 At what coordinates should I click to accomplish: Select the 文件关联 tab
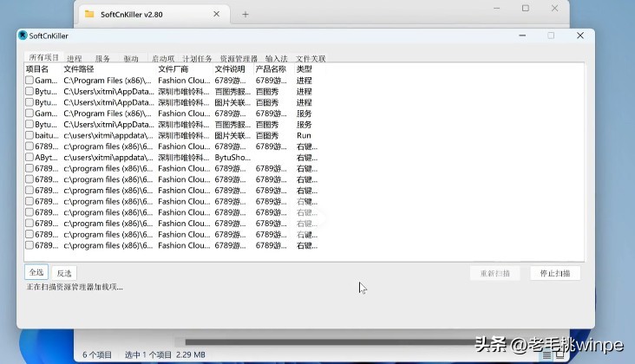311,59
